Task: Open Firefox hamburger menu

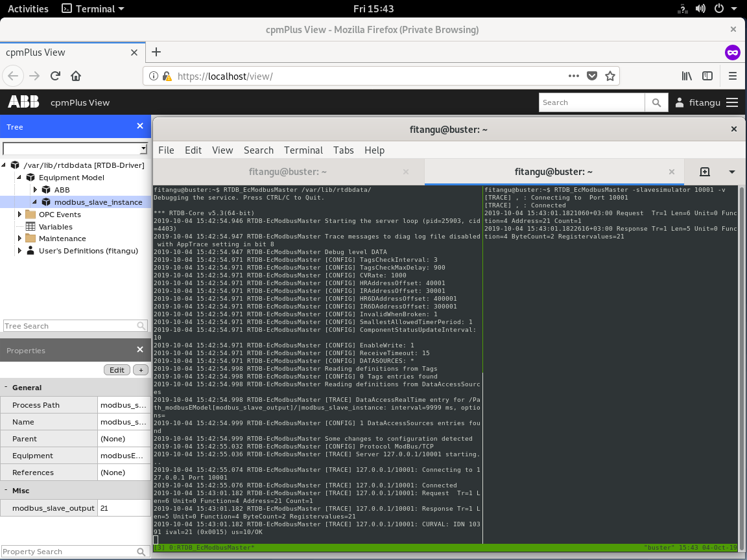Action: [733, 76]
